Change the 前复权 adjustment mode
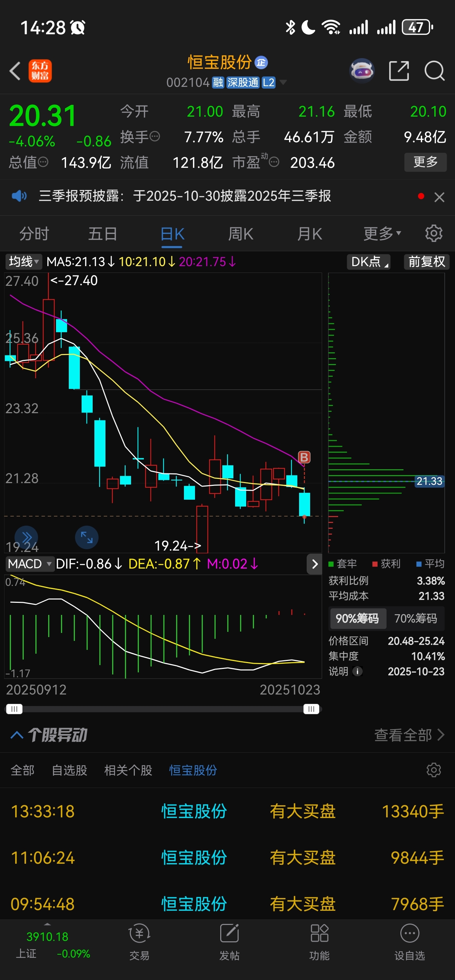This screenshot has width=455, height=980. [x=427, y=262]
